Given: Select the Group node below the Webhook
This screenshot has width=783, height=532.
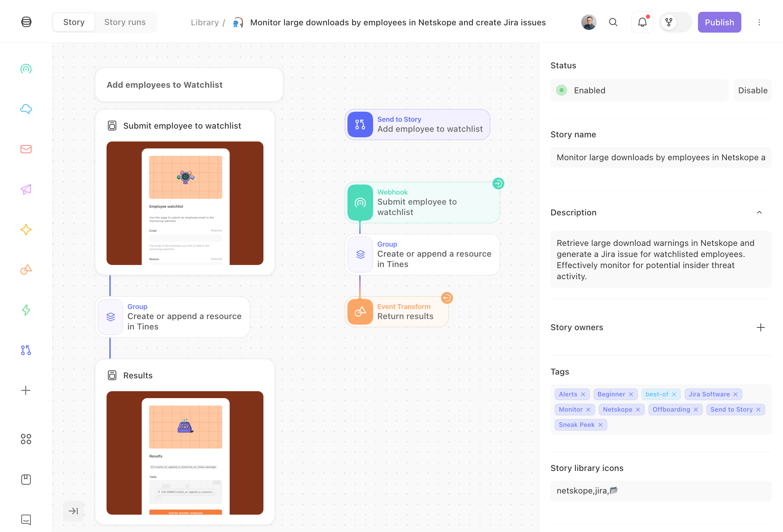Looking at the screenshot, I should (422, 254).
